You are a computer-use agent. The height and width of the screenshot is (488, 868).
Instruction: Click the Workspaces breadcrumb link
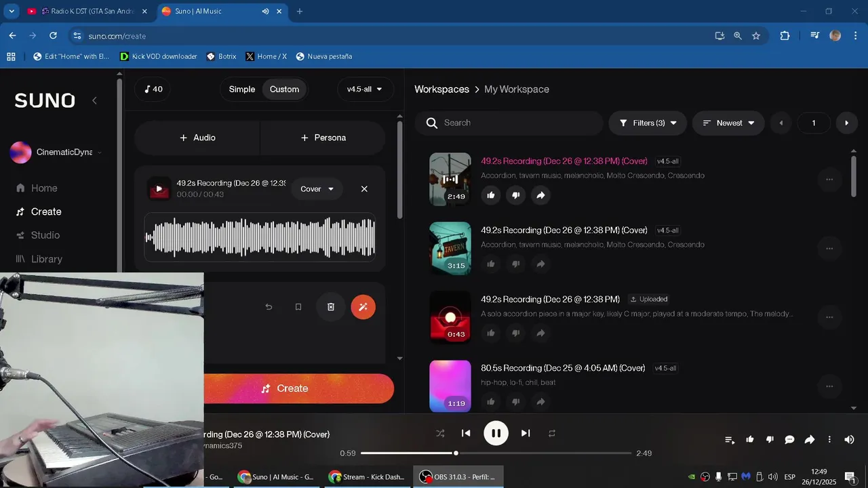click(x=442, y=89)
